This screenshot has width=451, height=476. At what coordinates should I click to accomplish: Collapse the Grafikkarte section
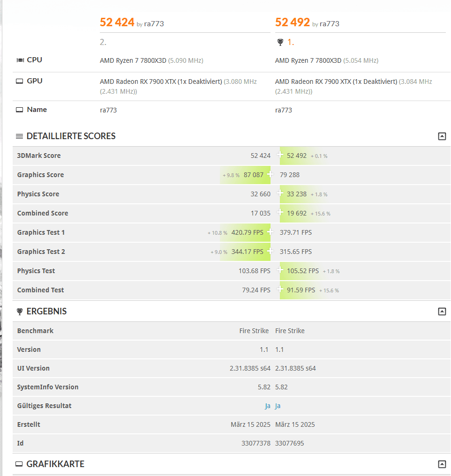pyautogui.click(x=442, y=464)
